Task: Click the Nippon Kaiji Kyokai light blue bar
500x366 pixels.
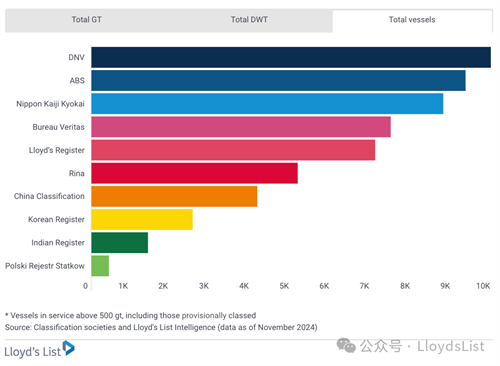Action: [x=267, y=104]
